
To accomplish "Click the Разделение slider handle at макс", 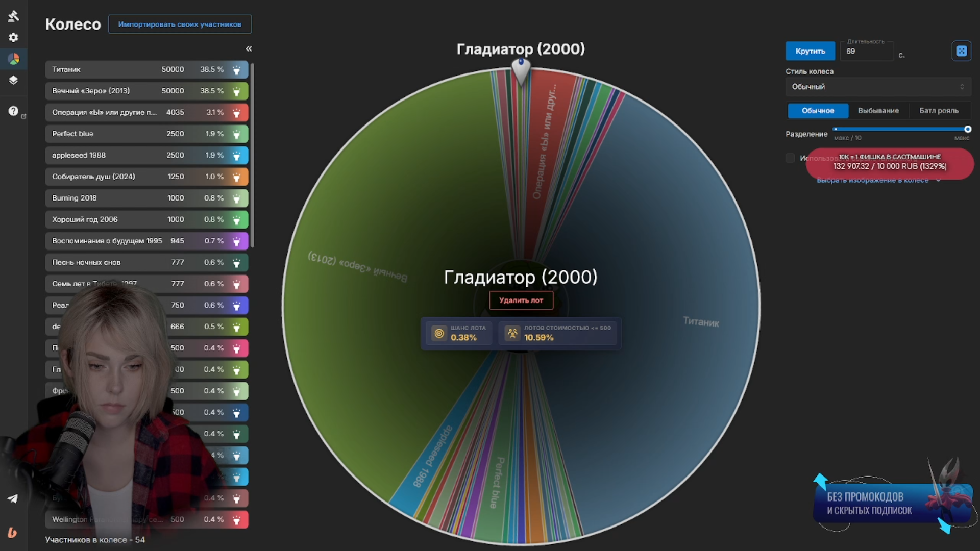I will [967, 130].
